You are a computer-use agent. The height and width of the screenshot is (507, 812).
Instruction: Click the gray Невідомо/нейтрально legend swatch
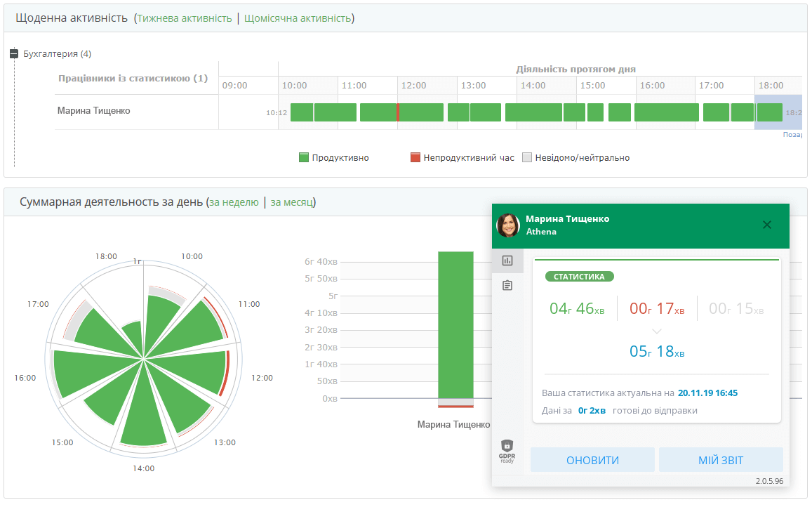(x=528, y=158)
